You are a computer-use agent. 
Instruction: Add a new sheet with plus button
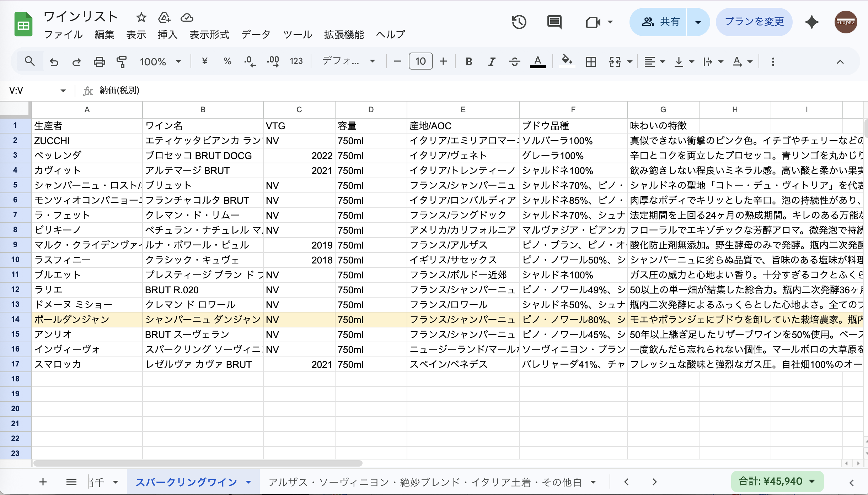click(x=43, y=482)
